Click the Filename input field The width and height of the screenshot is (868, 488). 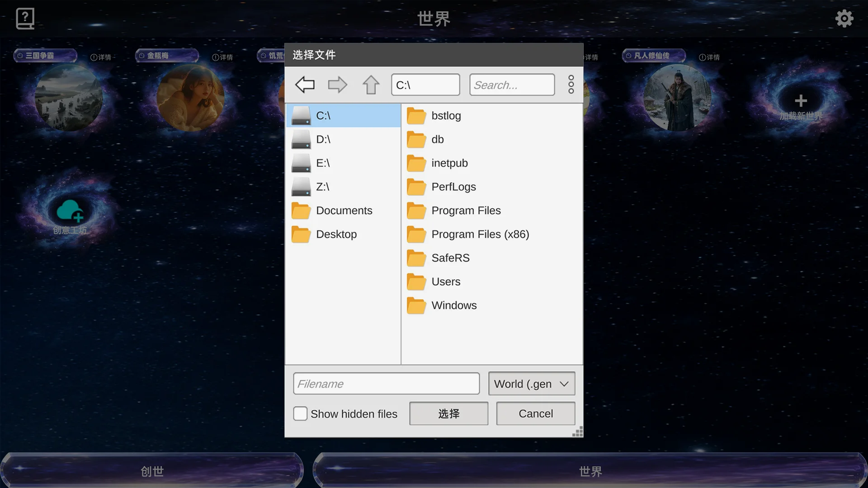tap(386, 384)
